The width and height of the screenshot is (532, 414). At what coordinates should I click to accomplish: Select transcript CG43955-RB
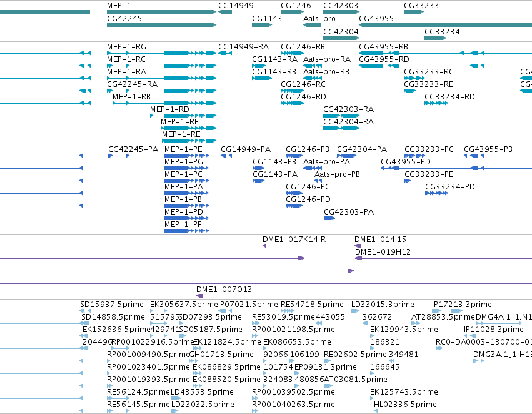(x=446, y=53)
